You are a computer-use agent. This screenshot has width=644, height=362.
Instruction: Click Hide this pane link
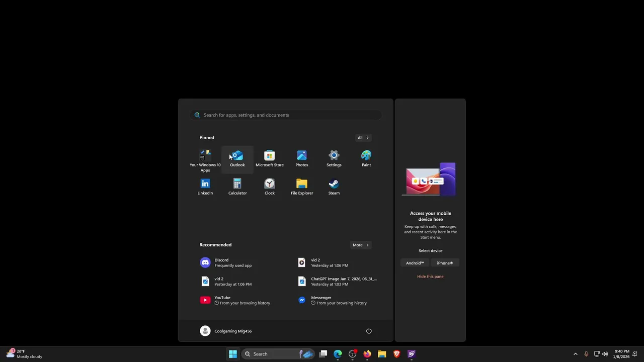[430, 277]
